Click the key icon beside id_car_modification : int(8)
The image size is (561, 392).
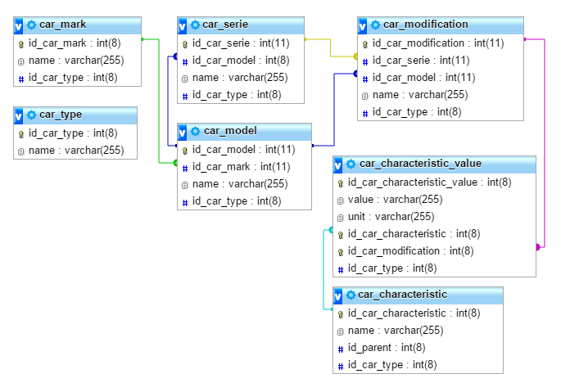[x=341, y=252]
